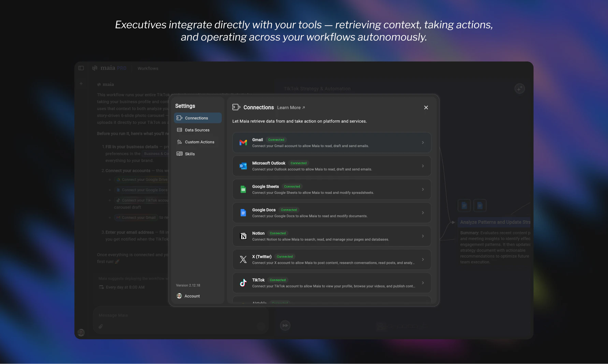
Task: Click the Connect your Gmail chip
Action: (136, 218)
